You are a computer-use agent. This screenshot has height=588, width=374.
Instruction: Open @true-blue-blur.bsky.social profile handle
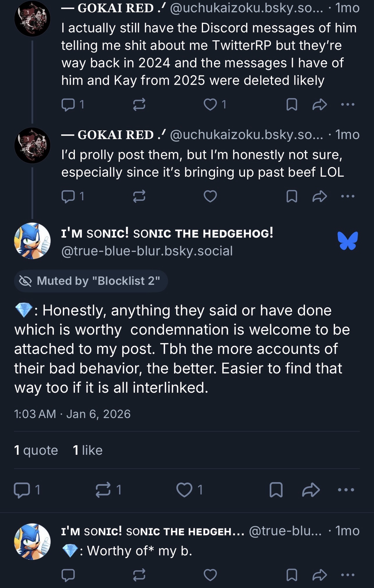147,251
